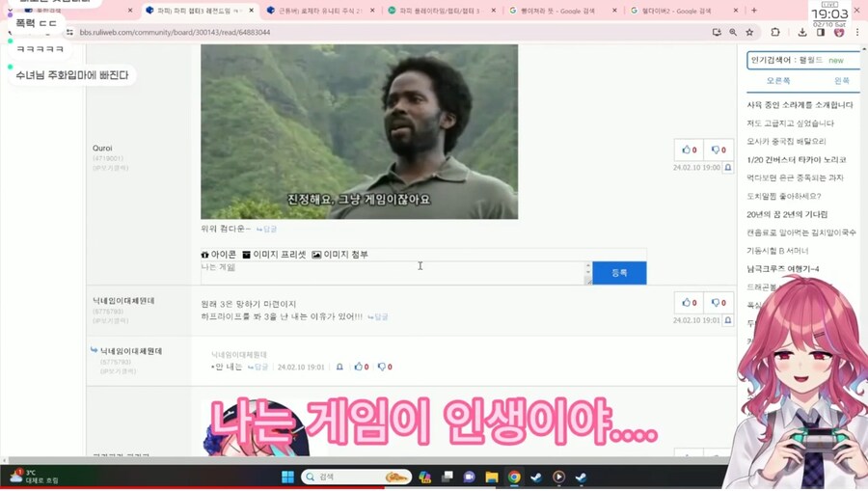
Task: Like the Quroi comment with thumbs up
Action: [x=690, y=150]
